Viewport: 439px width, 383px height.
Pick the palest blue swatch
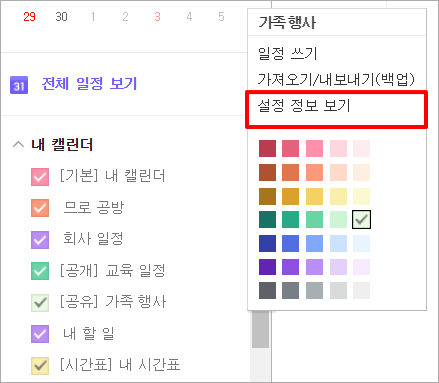point(361,243)
